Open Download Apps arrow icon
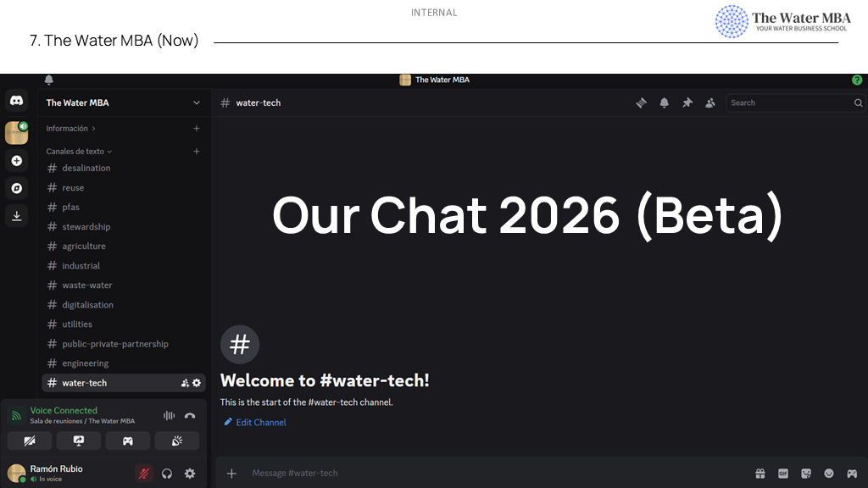This screenshot has width=868, height=488. tap(17, 216)
